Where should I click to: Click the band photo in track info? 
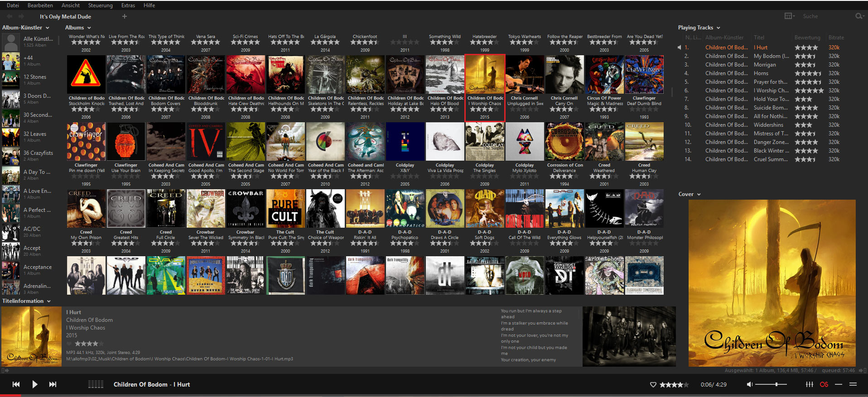(x=629, y=336)
